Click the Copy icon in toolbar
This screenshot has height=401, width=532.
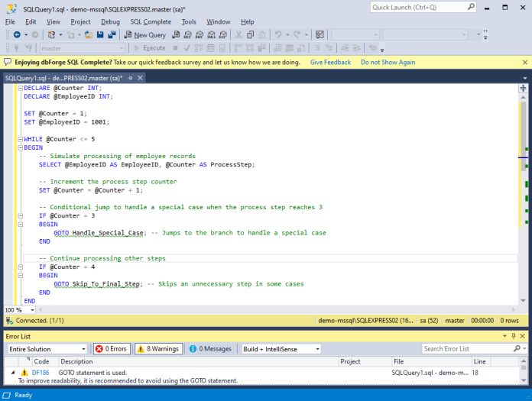pos(251,34)
